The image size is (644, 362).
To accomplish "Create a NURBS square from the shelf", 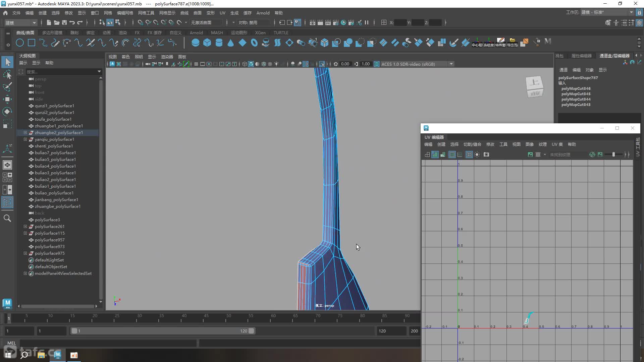I will [32, 43].
